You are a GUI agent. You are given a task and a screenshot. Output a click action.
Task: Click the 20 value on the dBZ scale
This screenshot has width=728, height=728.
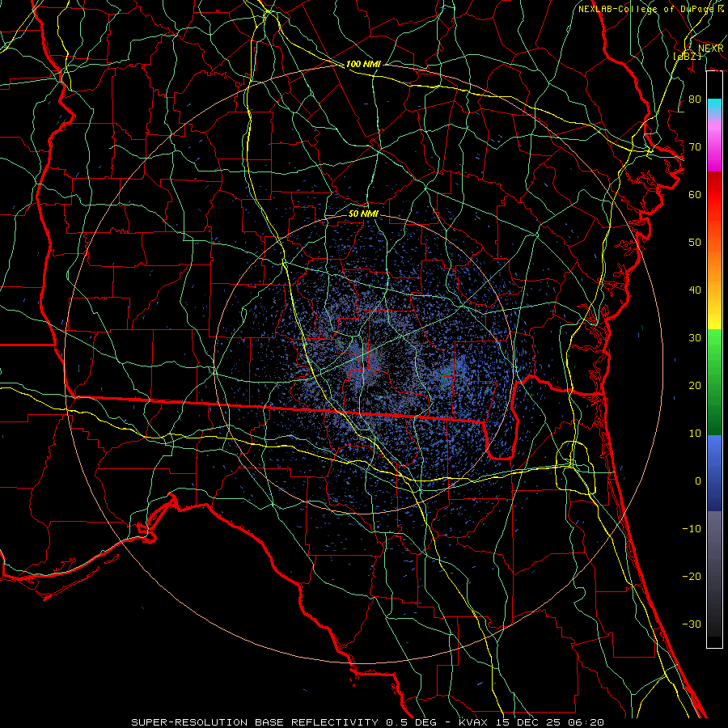[x=695, y=386]
